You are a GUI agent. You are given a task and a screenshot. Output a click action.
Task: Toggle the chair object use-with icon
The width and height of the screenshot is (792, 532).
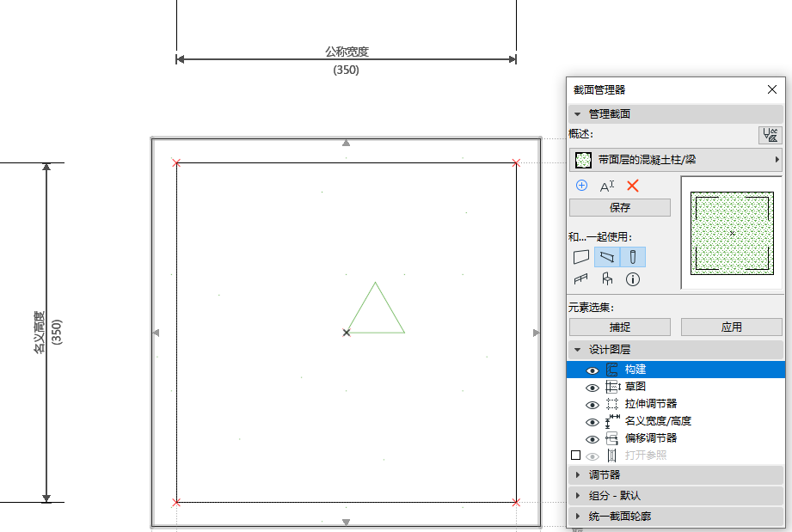(607, 279)
